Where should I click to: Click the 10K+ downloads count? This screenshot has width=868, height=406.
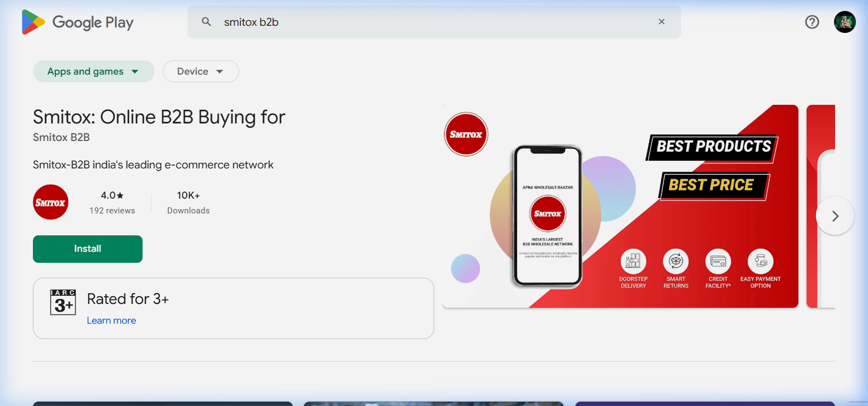pos(189,195)
